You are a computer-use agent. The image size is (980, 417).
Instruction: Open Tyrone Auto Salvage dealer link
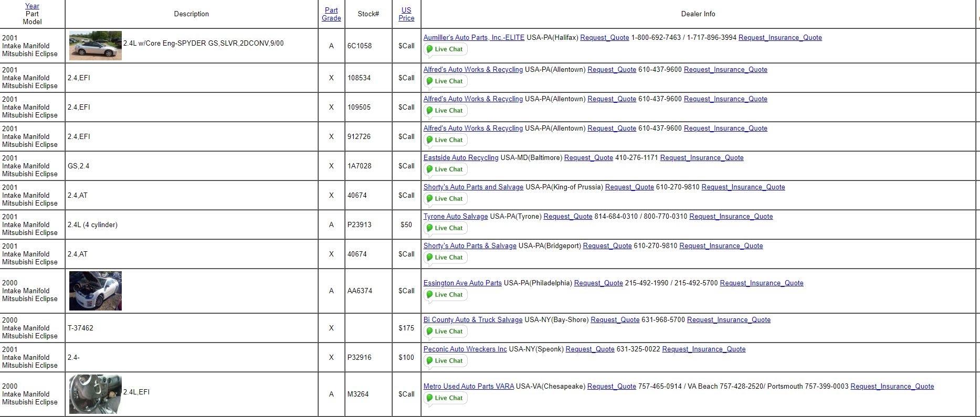456,217
